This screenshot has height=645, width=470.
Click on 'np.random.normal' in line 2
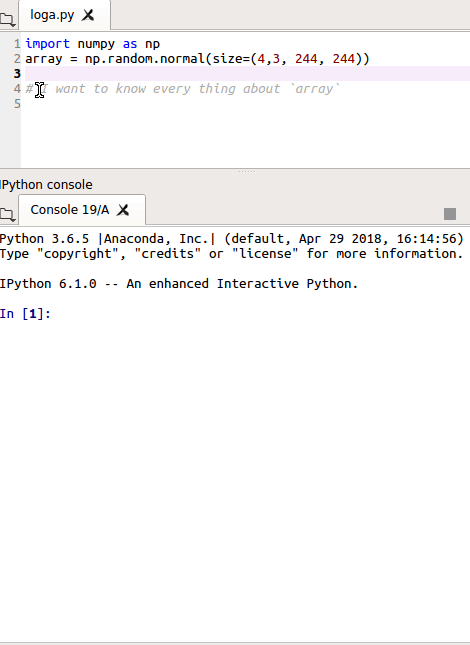(x=145, y=58)
